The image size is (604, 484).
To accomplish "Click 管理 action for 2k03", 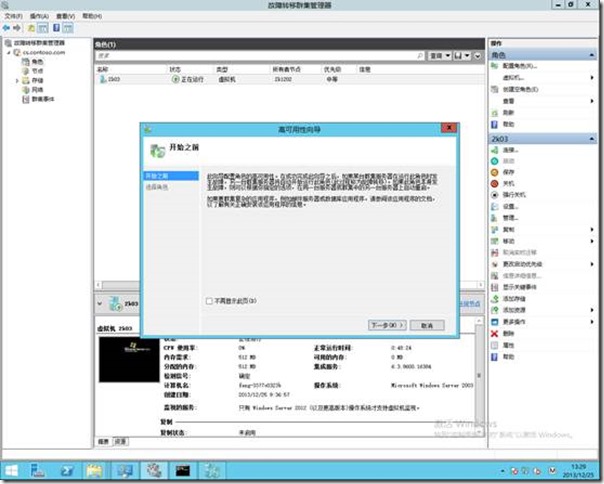I will pyautogui.click(x=510, y=218).
